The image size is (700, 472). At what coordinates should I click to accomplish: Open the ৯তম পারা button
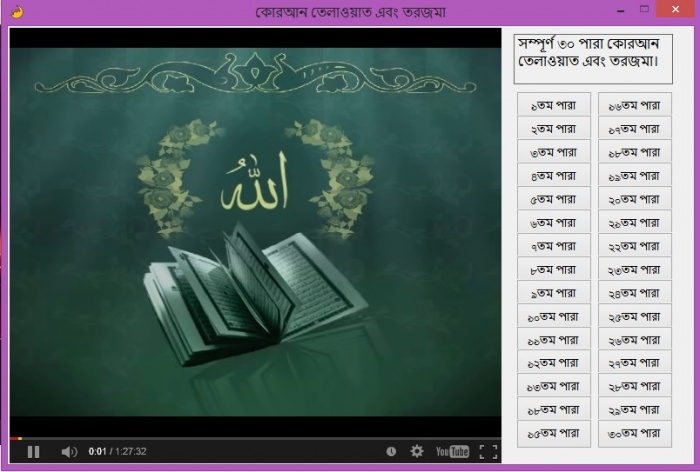coord(554,293)
